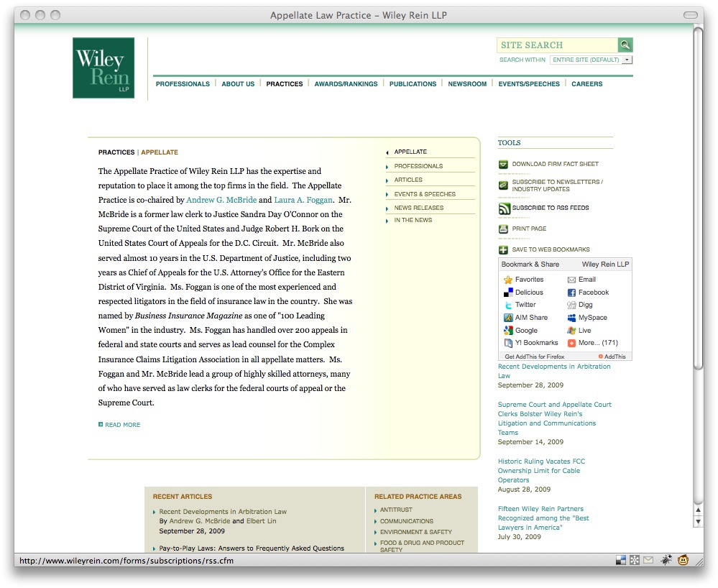718x588 pixels.
Task: Open the Antitrust related practice area
Action: (396, 510)
